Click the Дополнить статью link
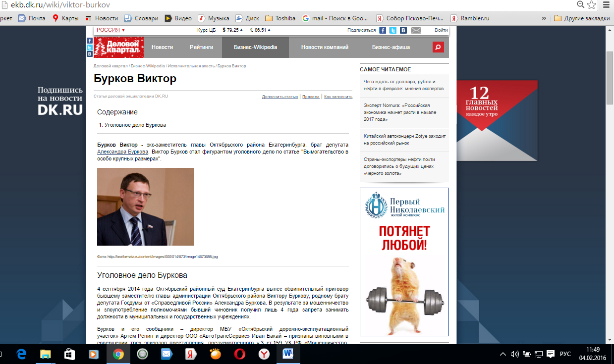This screenshot has width=614, height=364. coord(280,97)
